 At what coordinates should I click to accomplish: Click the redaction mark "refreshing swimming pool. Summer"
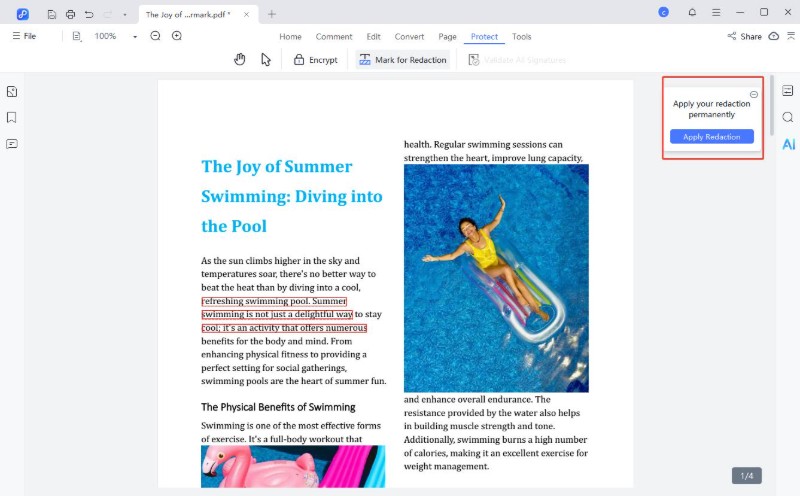click(274, 301)
